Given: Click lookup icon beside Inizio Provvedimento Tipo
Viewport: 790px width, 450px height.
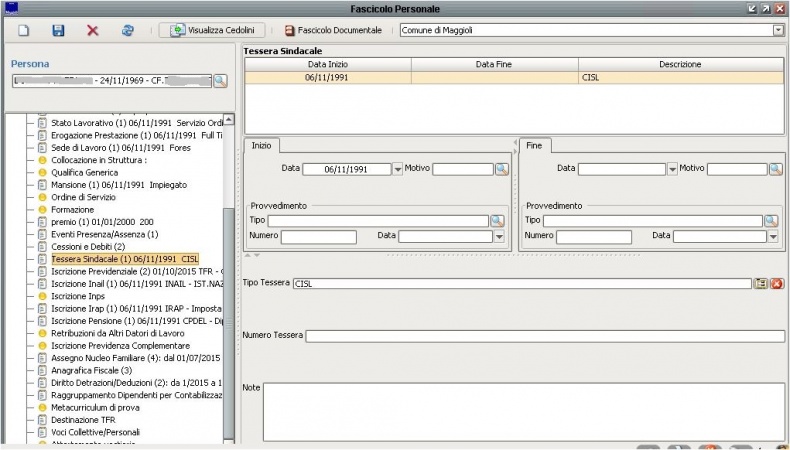Looking at the screenshot, I should click(497, 220).
